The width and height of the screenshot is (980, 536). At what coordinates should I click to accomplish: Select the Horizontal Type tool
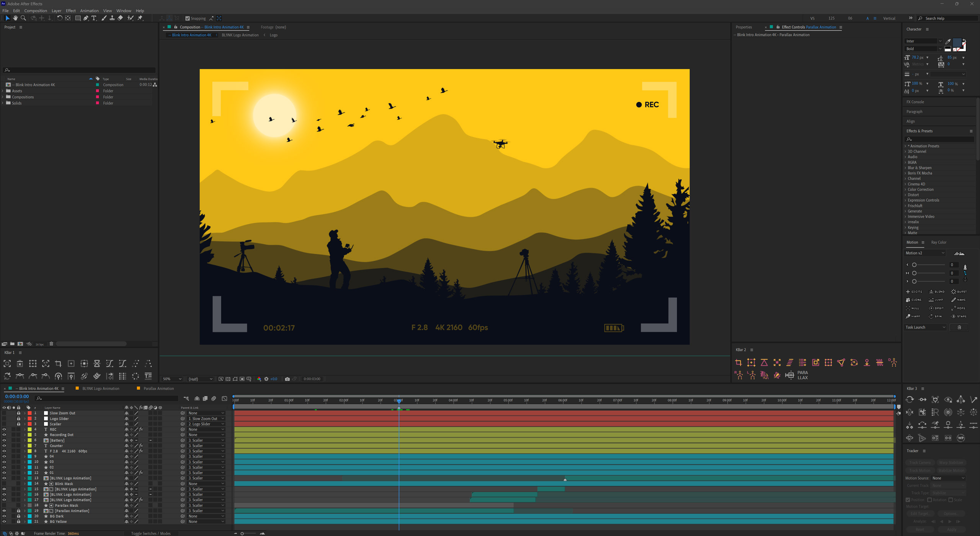click(x=94, y=18)
